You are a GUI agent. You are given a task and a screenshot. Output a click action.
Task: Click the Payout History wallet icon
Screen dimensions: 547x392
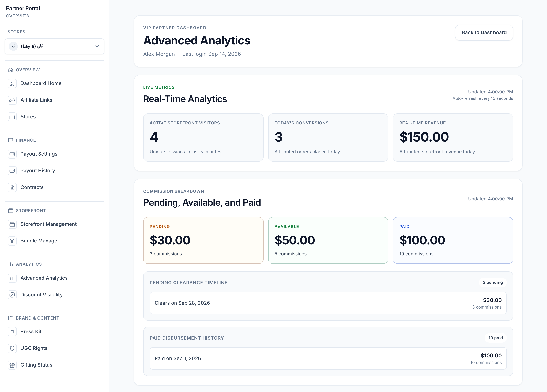[x=12, y=171]
